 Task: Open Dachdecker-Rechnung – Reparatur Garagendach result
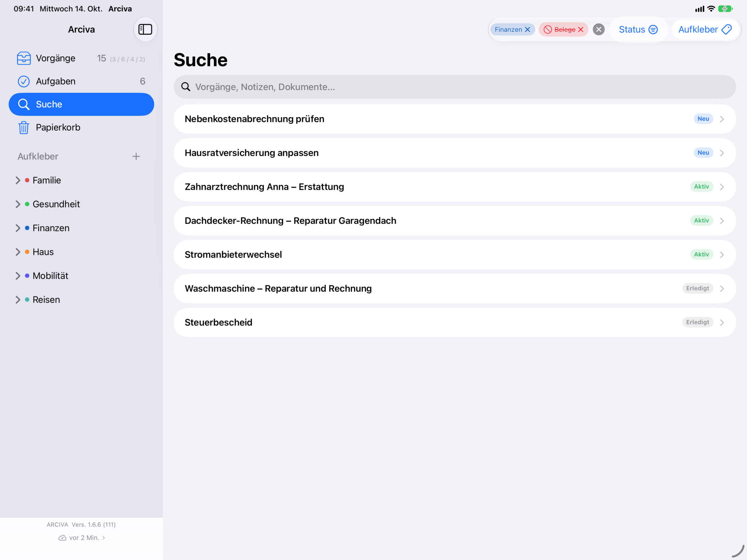(x=455, y=221)
